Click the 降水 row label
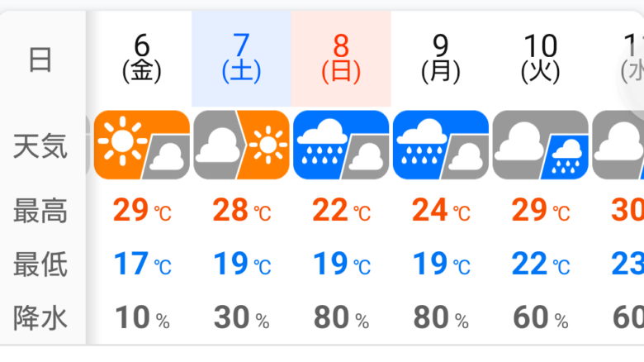Image resolution: width=644 pixels, height=362 pixels. tap(40, 317)
